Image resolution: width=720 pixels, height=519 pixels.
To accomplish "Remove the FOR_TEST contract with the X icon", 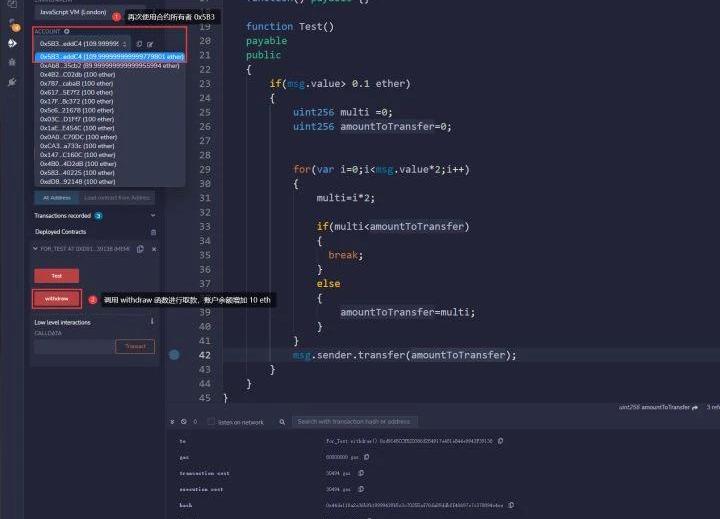I will (153, 249).
